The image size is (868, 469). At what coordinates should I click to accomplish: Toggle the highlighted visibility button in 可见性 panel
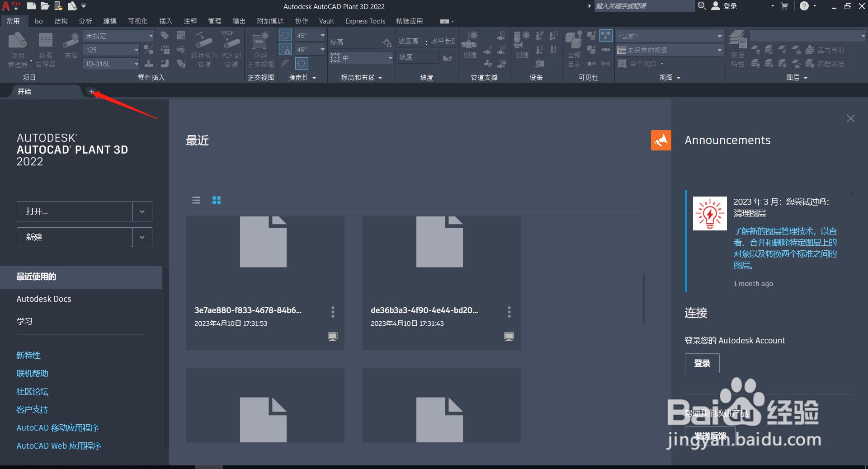click(606, 35)
